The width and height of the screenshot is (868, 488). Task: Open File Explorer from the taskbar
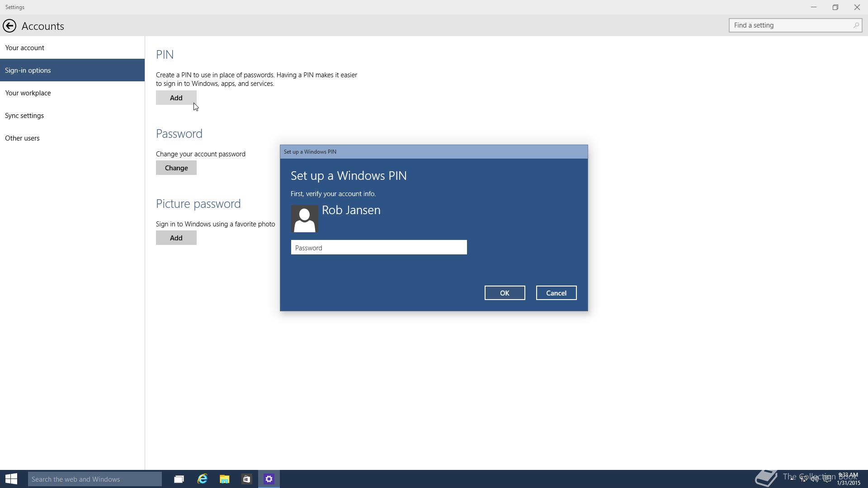[x=225, y=479]
